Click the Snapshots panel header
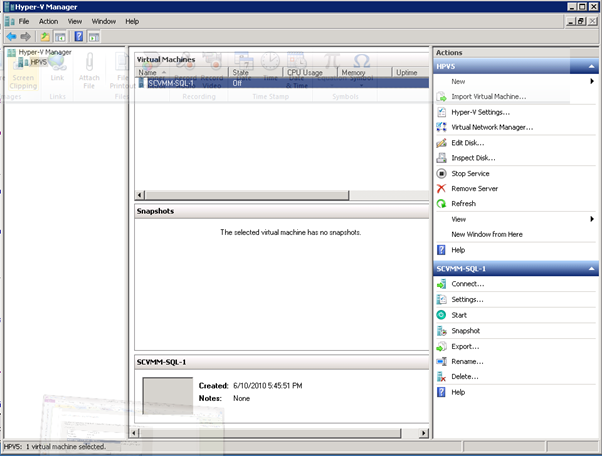 [x=282, y=211]
